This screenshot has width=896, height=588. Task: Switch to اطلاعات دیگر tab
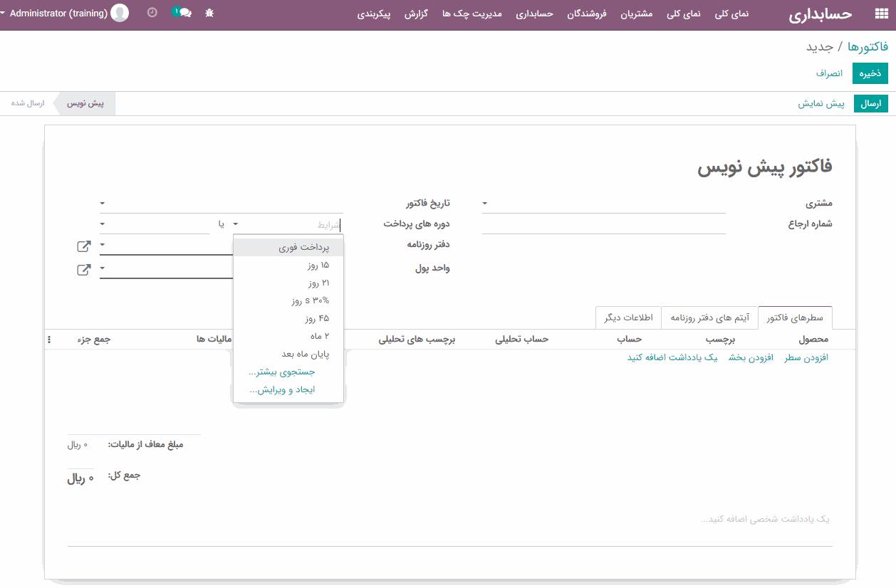click(629, 317)
